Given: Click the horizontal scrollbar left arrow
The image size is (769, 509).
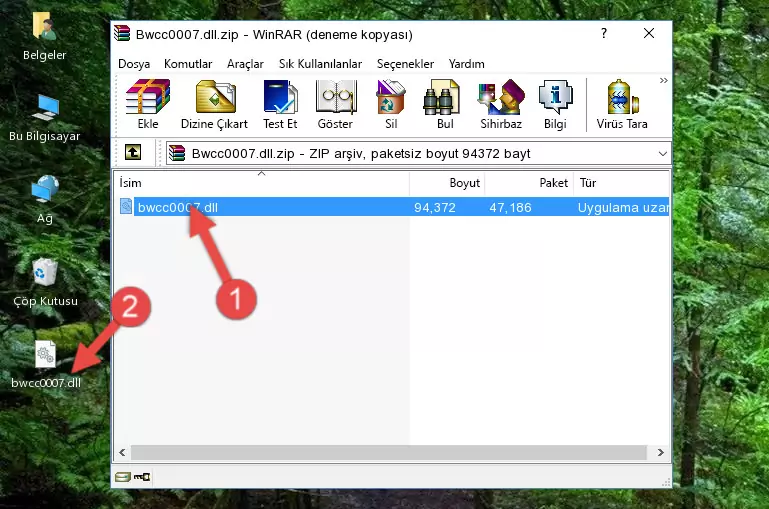Looking at the screenshot, I should [x=122, y=452].
